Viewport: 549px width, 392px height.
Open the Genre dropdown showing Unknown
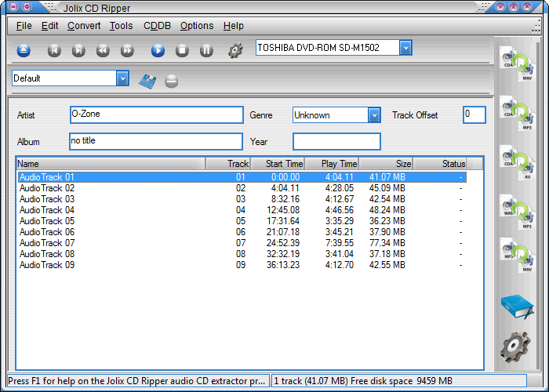(374, 114)
